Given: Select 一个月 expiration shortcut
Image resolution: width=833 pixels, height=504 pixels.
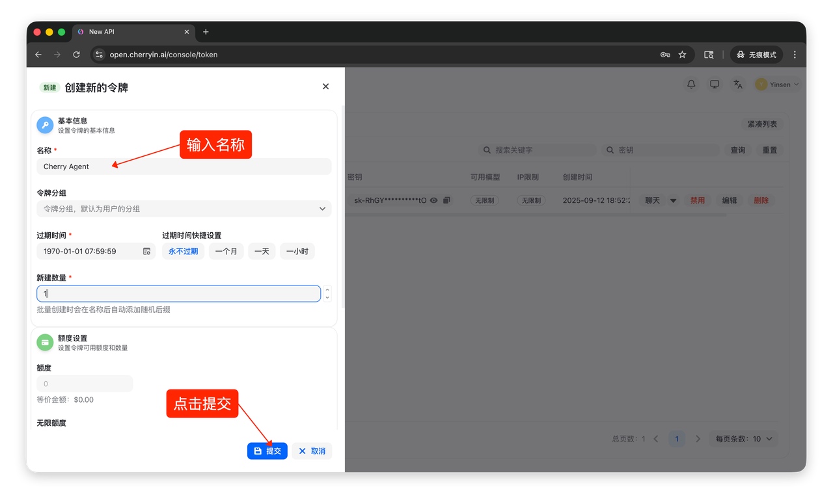Looking at the screenshot, I should click(x=226, y=251).
